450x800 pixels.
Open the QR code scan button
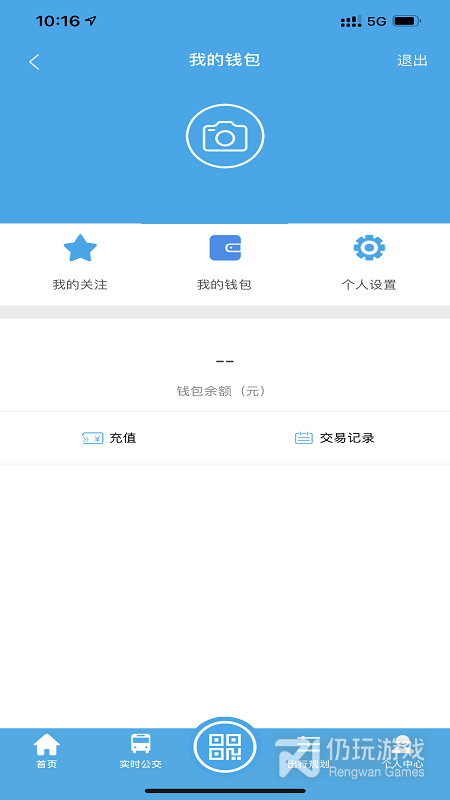[225, 747]
